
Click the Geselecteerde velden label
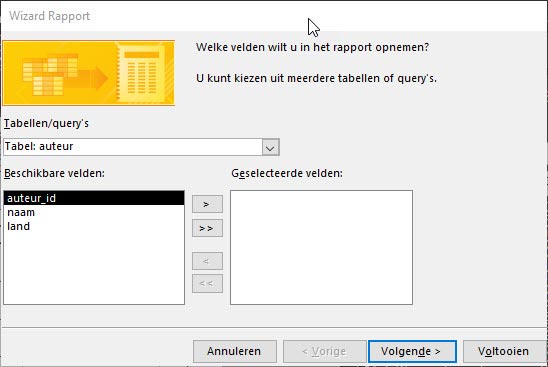(x=287, y=173)
